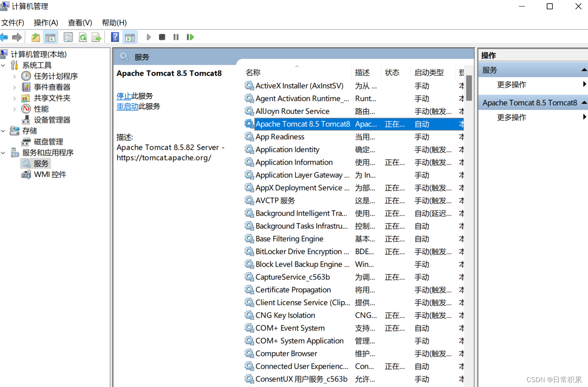Collapse the Apache Tomcat 8.5 Tomcat8 actions section
Screen dimensions: 588x387
[584, 103]
